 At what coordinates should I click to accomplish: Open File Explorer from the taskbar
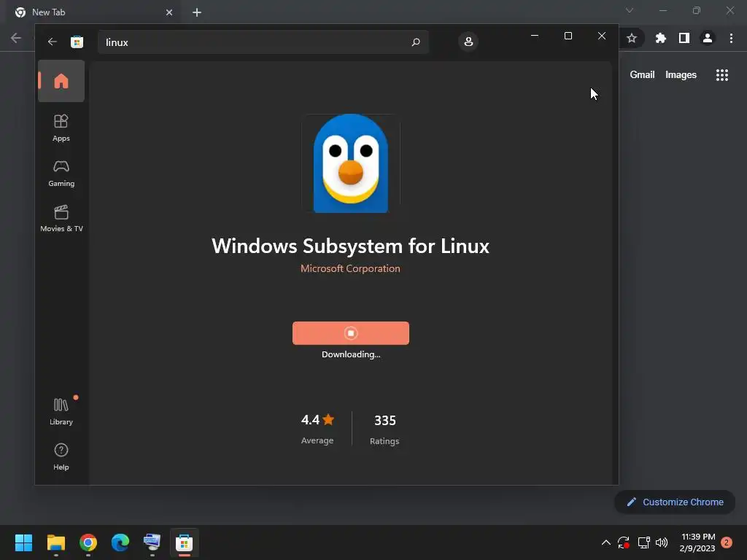pyautogui.click(x=55, y=542)
